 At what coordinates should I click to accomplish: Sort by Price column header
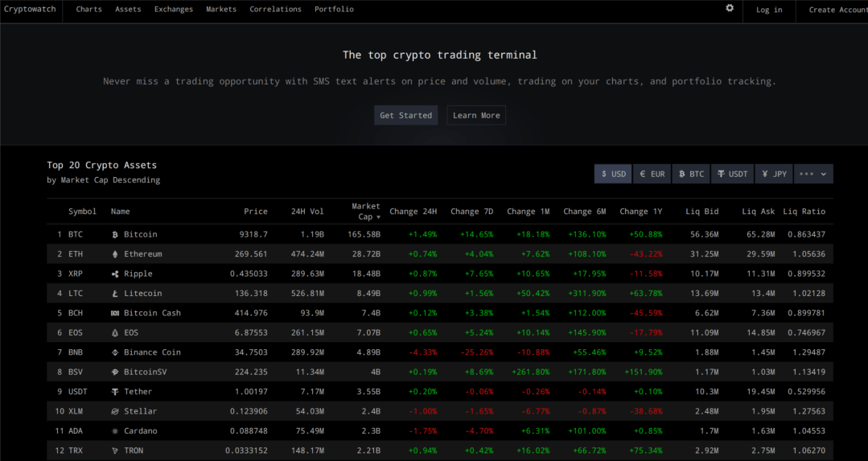coord(256,212)
